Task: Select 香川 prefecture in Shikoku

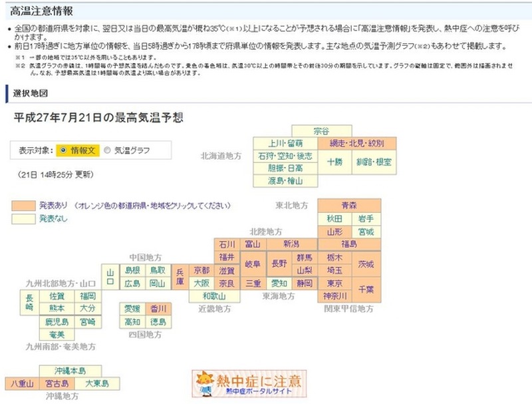Action: pos(158,309)
